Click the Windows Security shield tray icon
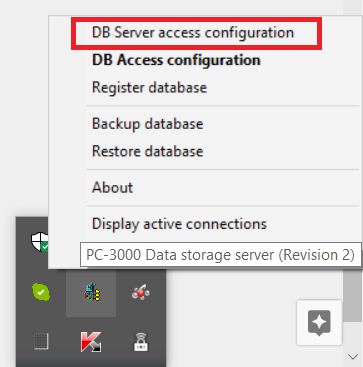 coord(40,242)
